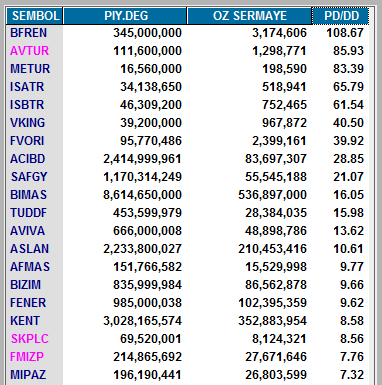Click the PD/DD column header

[341, 16]
